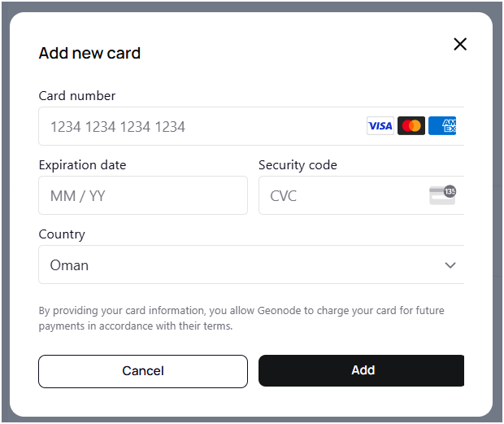Click the Add new card heading
This screenshot has width=504, height=424.
click(x=89, y=53)
